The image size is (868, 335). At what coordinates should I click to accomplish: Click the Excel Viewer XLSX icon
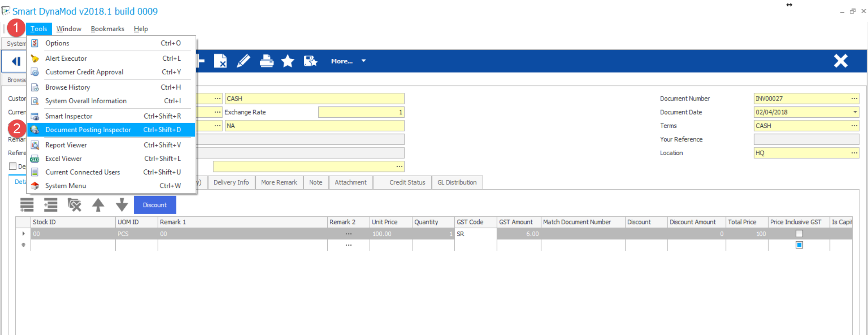[x=35, y=159]
